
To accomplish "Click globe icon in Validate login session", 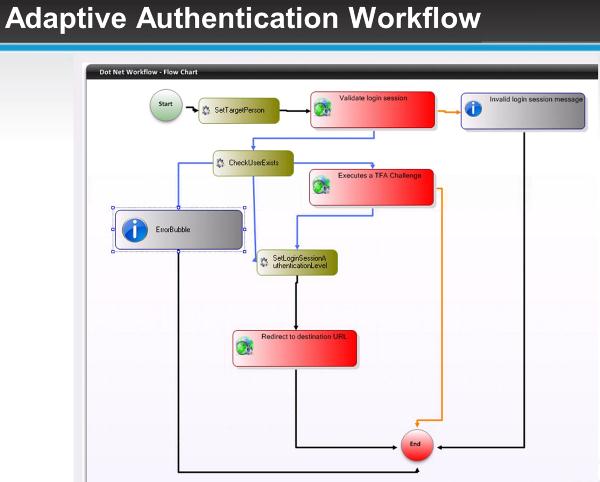I will point(322,108).
